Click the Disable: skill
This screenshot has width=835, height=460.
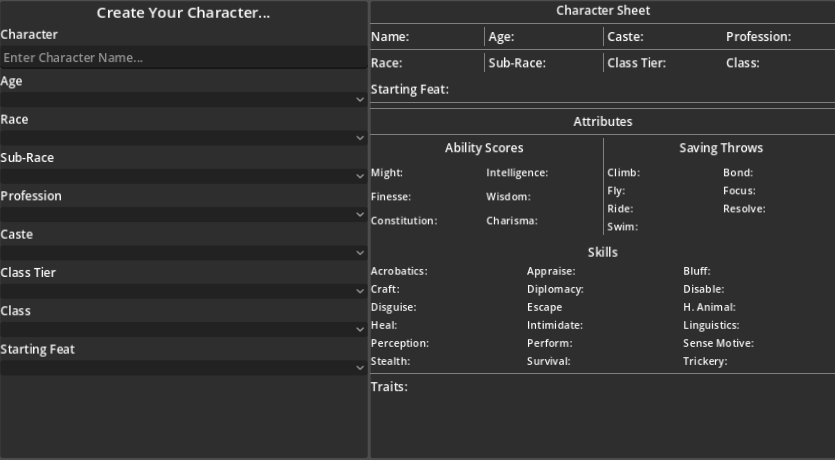click(703, 289)
